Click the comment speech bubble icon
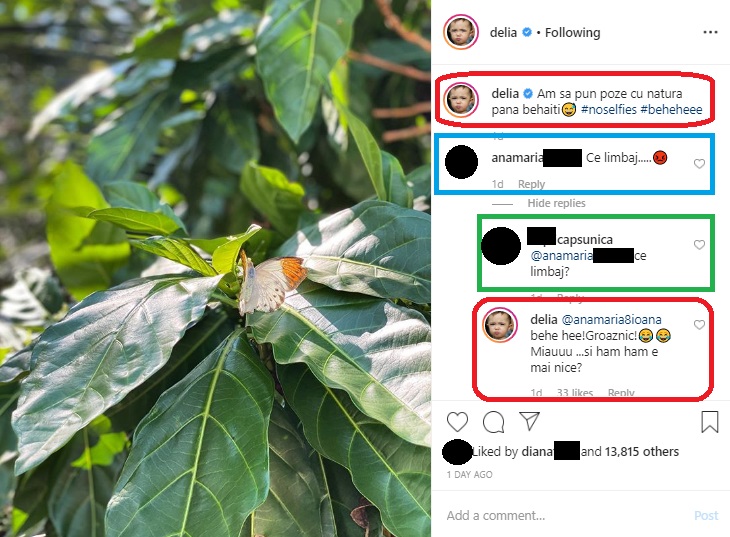 (493, 422)
